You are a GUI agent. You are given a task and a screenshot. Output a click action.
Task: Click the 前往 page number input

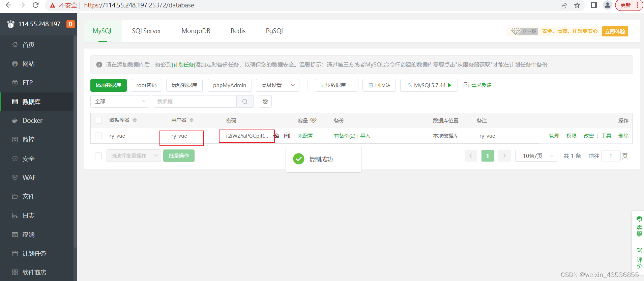click(x=611, y=156)
